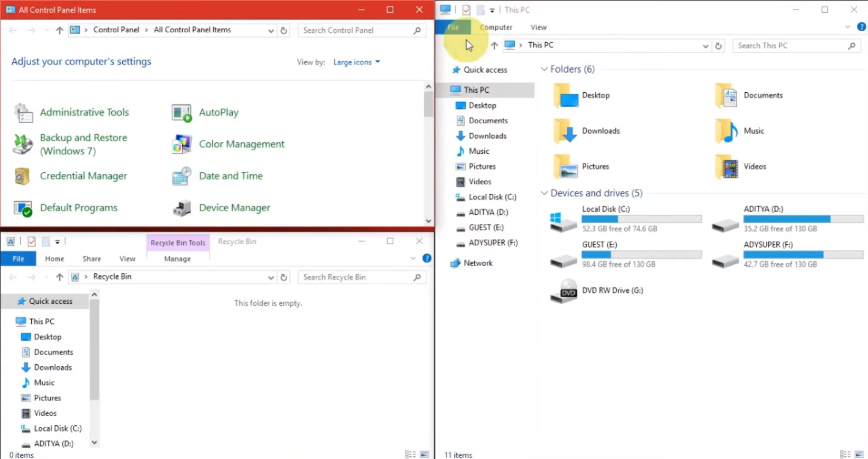Click Search Control Panel field

point(361,31)
